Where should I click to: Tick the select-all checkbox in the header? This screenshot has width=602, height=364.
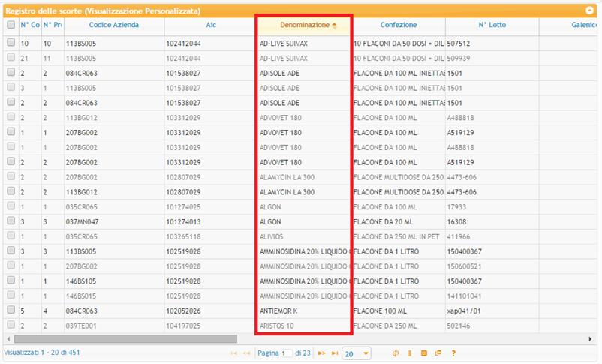pyautogui.click(x=11, y=25)
